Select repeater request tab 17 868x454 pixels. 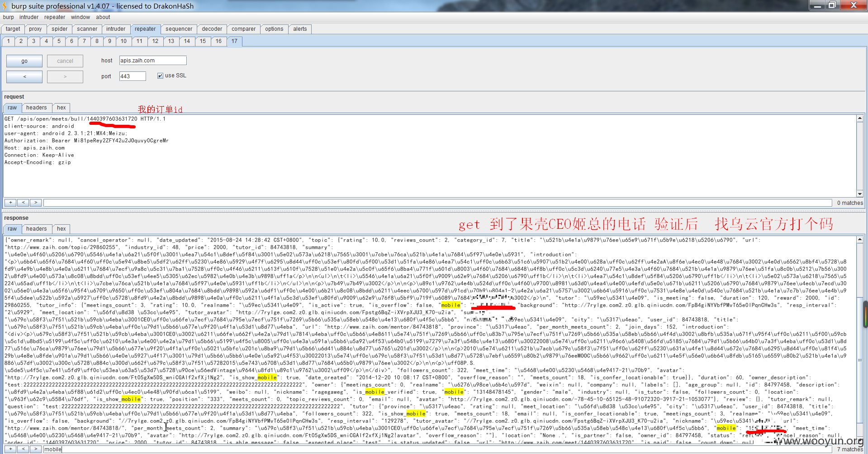234,41
